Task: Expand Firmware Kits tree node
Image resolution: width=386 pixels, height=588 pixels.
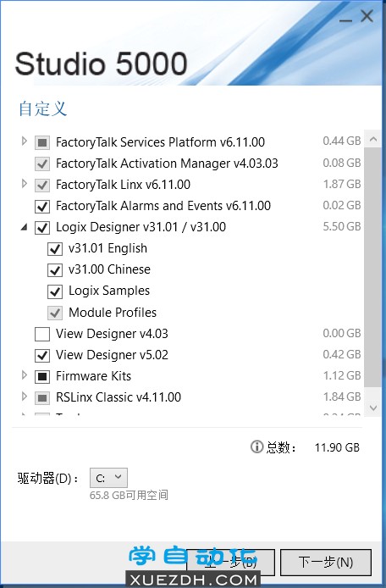Action: click(x=25, y=375)
